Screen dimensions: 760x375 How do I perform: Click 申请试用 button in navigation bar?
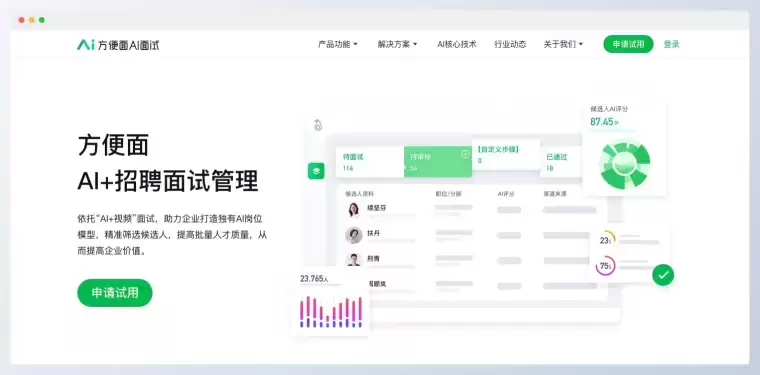628,44
